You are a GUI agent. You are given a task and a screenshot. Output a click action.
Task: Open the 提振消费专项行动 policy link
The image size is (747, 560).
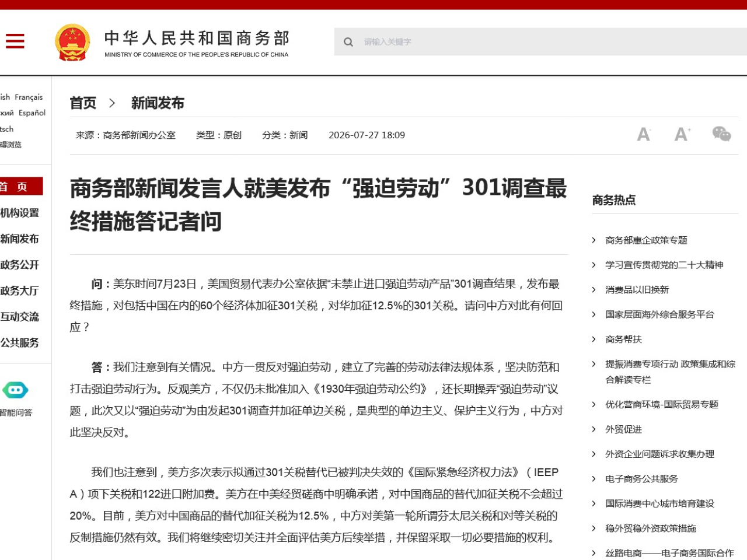670,372
